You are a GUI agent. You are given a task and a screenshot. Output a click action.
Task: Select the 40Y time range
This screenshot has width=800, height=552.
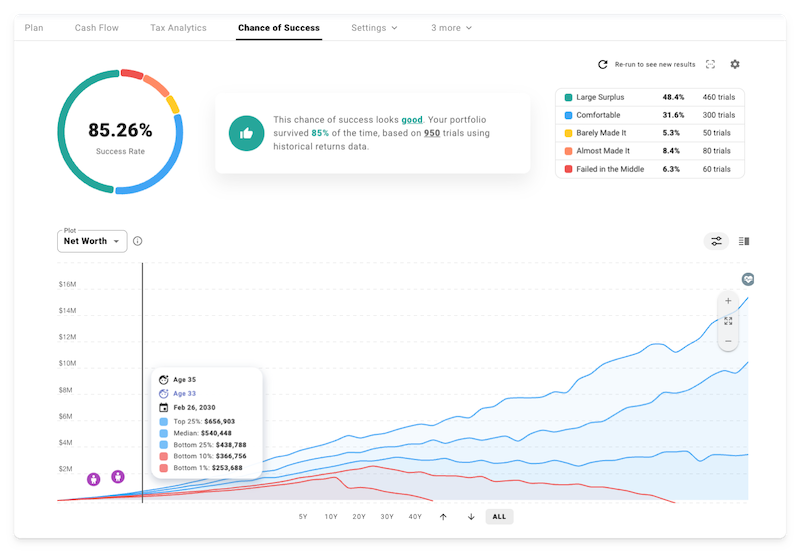tap(415, 517)
